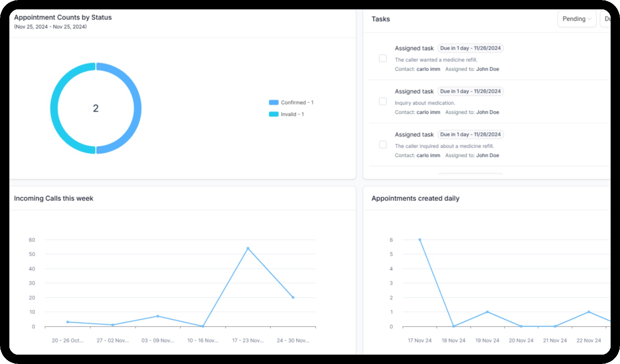
Task: Click the Invalid legend color swatch
Action: [274, 114]
